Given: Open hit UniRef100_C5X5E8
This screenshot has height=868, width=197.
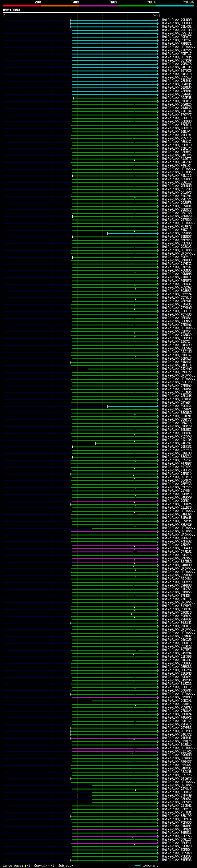Looking at the screenshot, I should (x=176, y=78).
